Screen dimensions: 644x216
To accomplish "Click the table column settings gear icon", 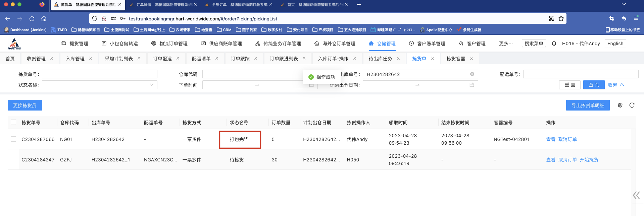I will point(620,105).
